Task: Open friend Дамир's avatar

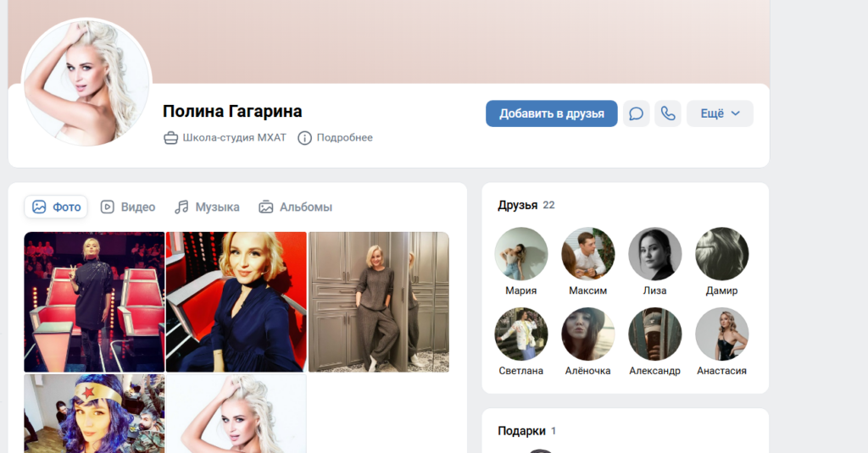Action: (722, 254)
